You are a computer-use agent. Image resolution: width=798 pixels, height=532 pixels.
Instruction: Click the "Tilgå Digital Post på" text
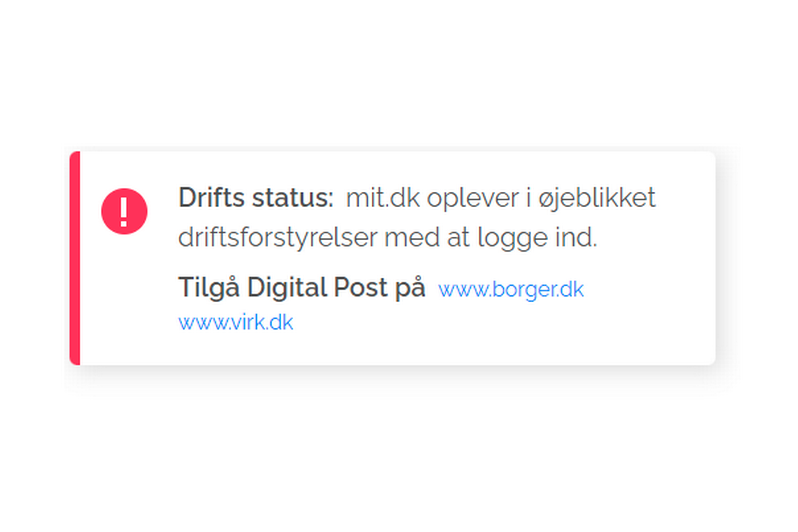pyautogui.click(x=302, y=288)
